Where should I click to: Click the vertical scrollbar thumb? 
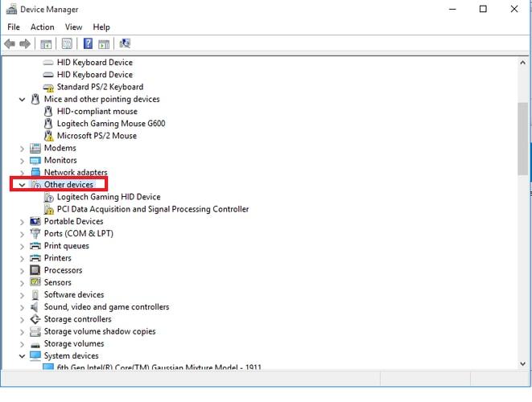coord(523,139)
